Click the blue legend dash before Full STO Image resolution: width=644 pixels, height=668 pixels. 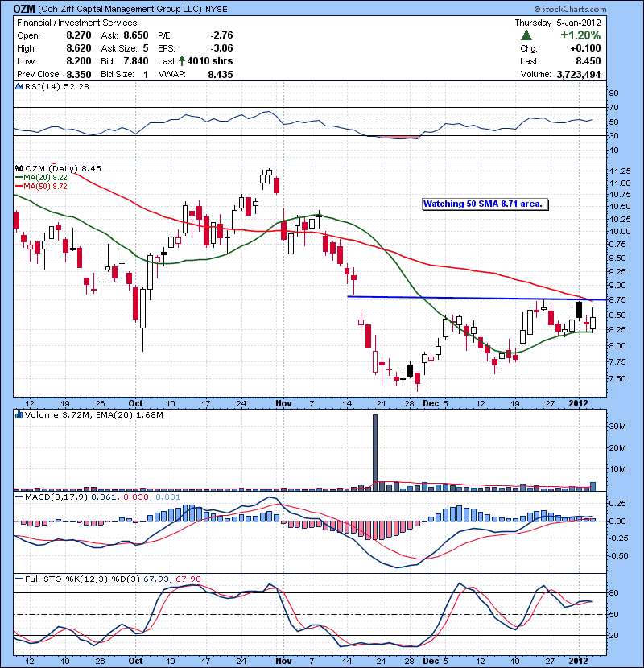click(19, 579)
